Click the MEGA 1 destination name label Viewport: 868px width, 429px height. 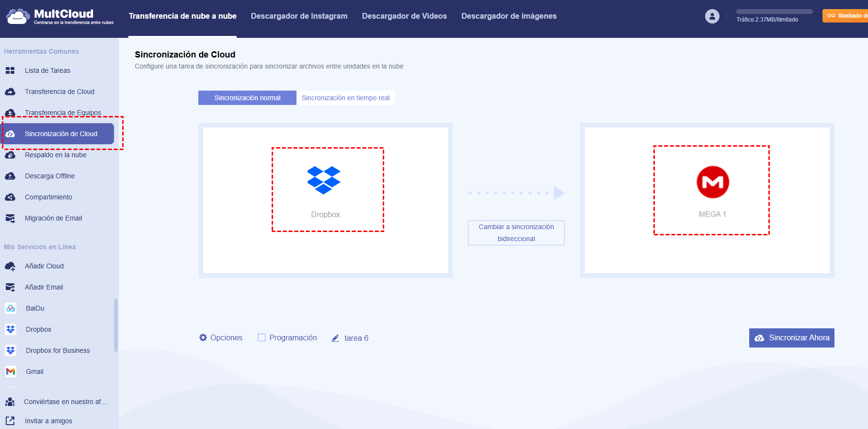(x=712, y=214)
